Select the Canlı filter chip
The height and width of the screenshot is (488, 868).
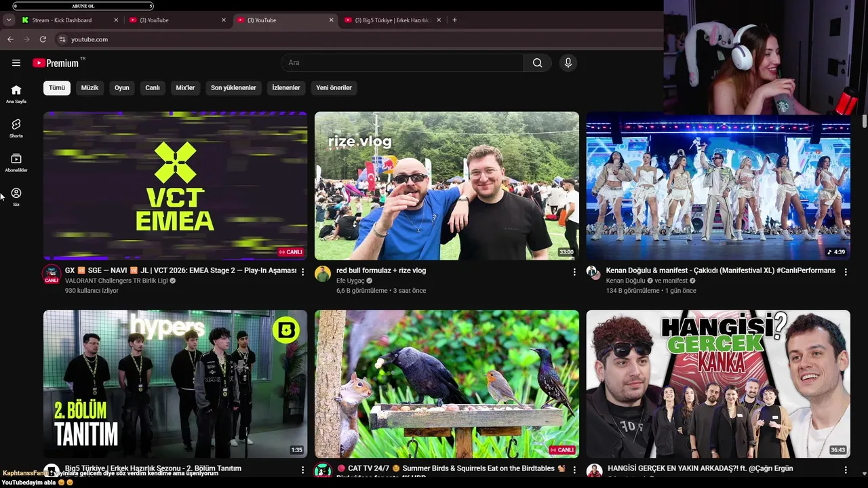click(153, 87)
